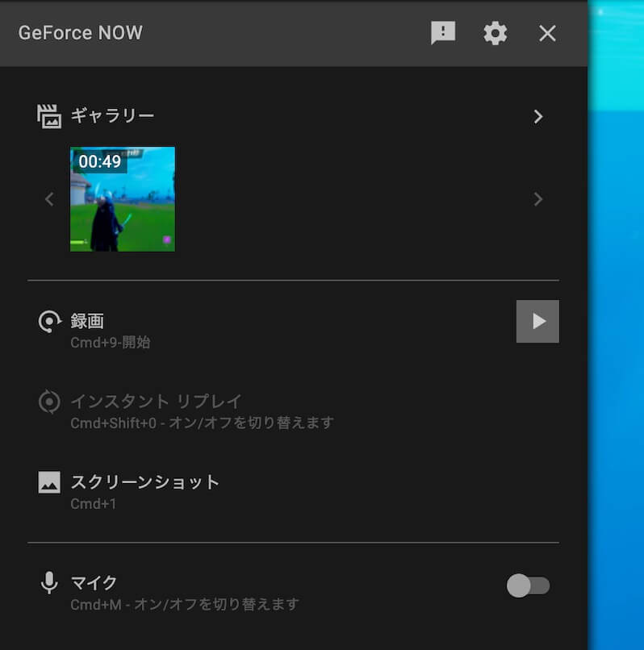644x650 pixels.
Task: Close the GeForce NOW overlay panel
Action: coord(547,33)
